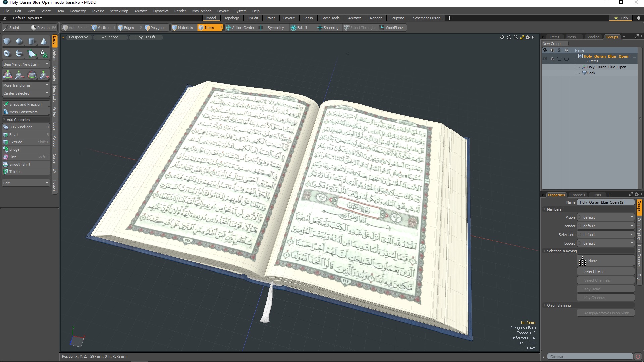Image resolution: width=644 pixels, height=362 pixels.
Task: Click the Select Items button
Action: (606, 271)
